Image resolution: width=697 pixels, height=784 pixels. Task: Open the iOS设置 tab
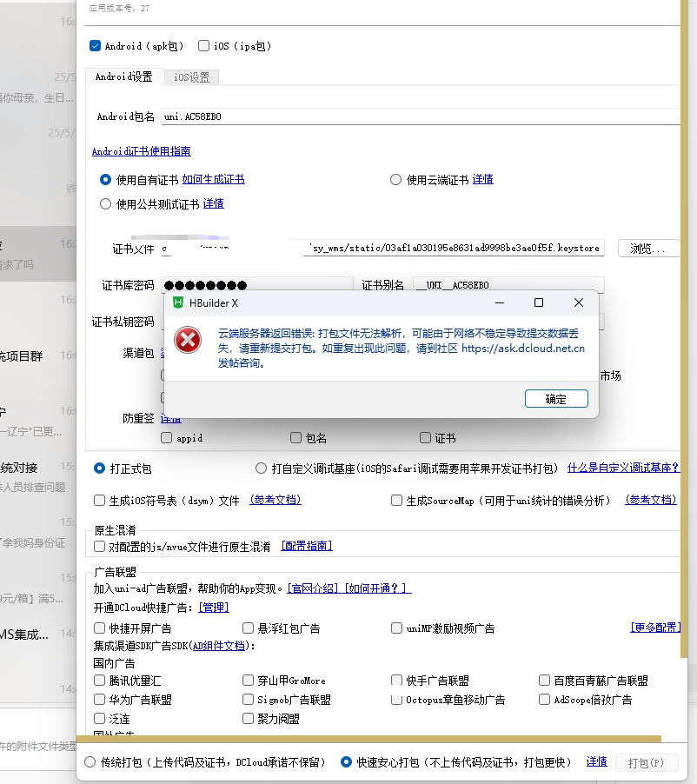(x=191, y=77)
